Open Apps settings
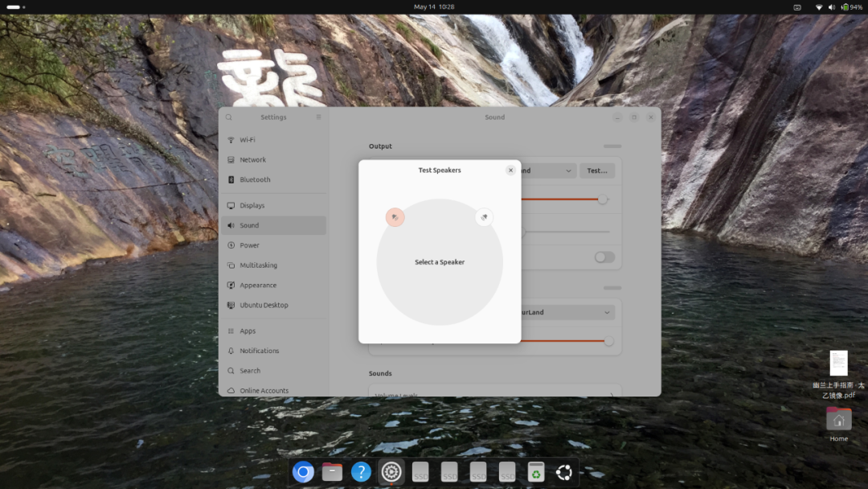Viewport: 868px width, 489px height. point(273,331)
